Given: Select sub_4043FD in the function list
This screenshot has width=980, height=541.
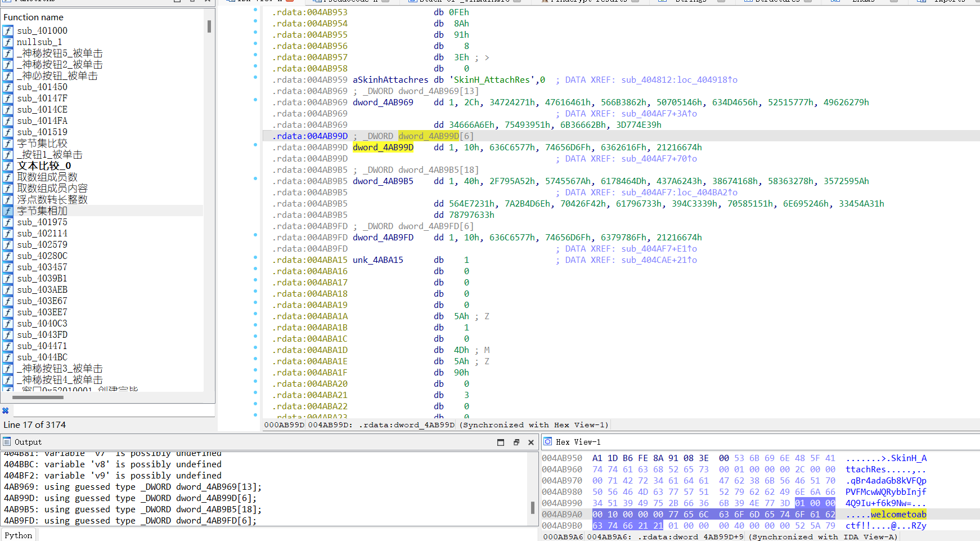Looking at the screenshot, I should (x=42, y=335).
